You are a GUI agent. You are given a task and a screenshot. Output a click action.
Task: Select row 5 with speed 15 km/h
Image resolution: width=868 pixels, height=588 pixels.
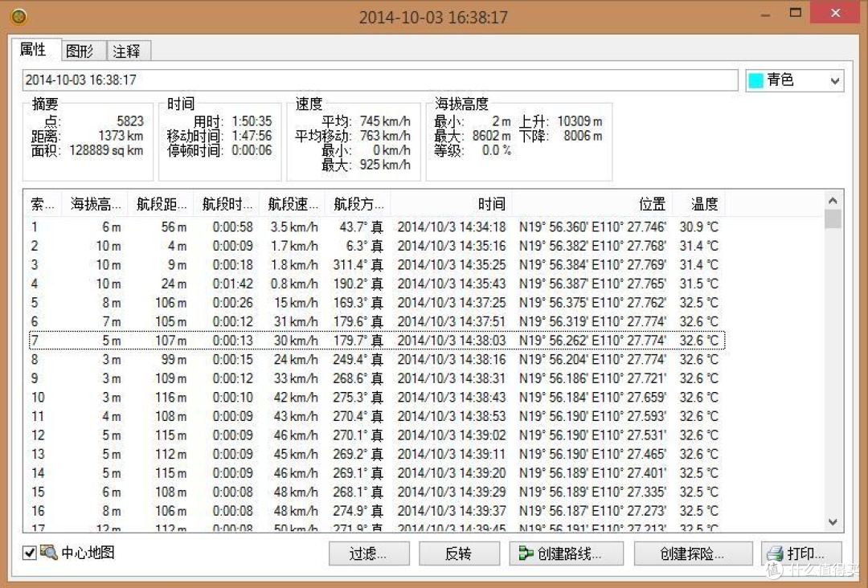(376, 303)
